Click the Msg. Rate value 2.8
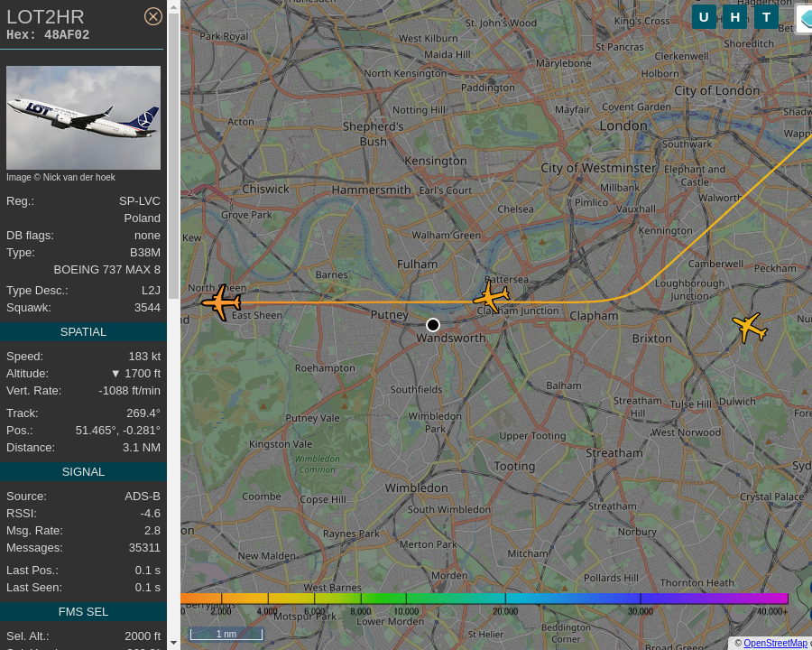 tap(152, 530)
